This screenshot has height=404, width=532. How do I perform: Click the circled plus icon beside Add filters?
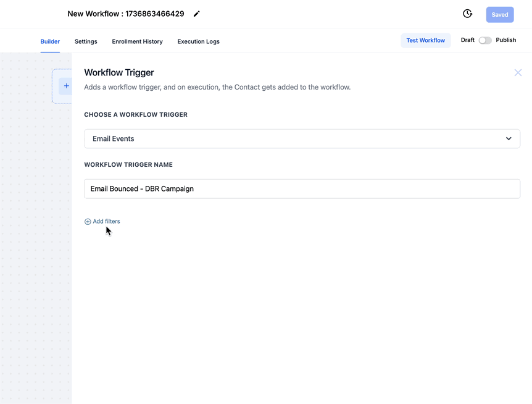[88, 221]
